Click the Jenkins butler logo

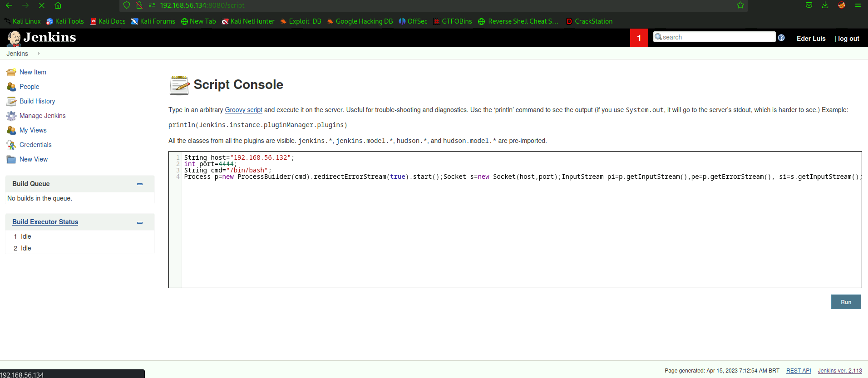pyautogui.click(x=14, y=38)
